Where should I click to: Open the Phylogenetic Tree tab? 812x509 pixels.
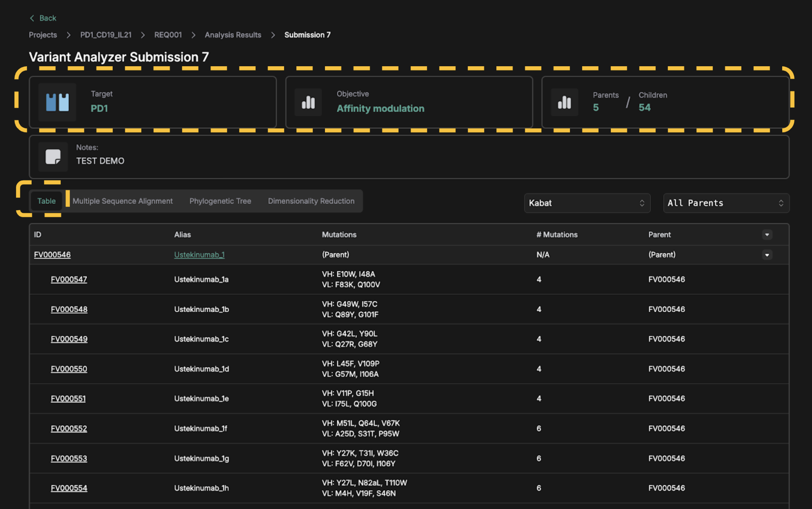coord(220,201)
